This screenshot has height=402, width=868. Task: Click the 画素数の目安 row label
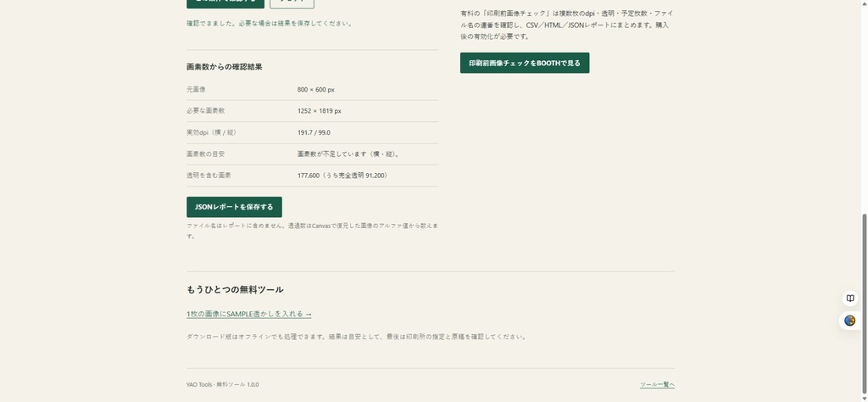tap(205, 154)
